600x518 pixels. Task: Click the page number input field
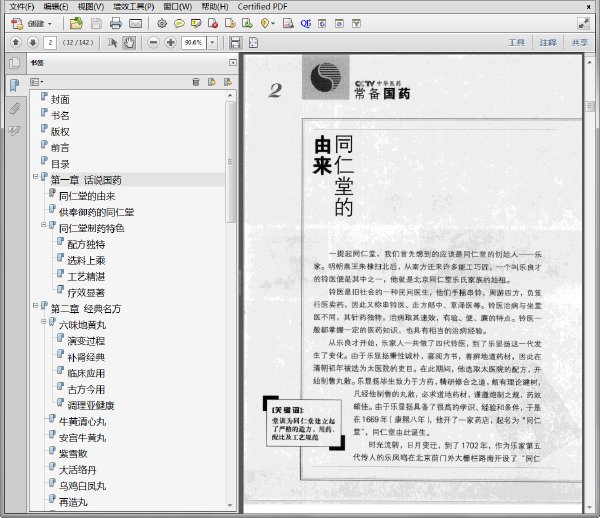tap(50, 42)
